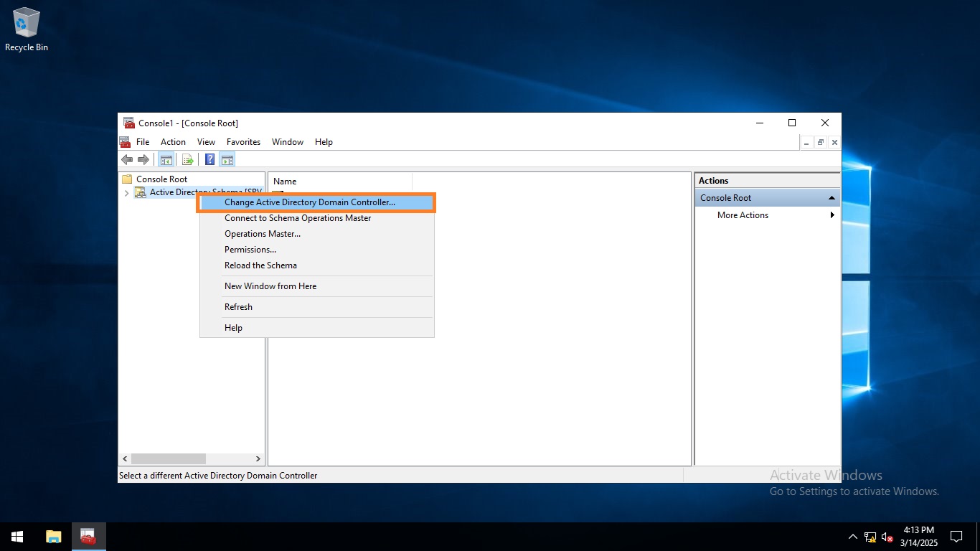Collapse the Console Root actions section

coord(831,198)
